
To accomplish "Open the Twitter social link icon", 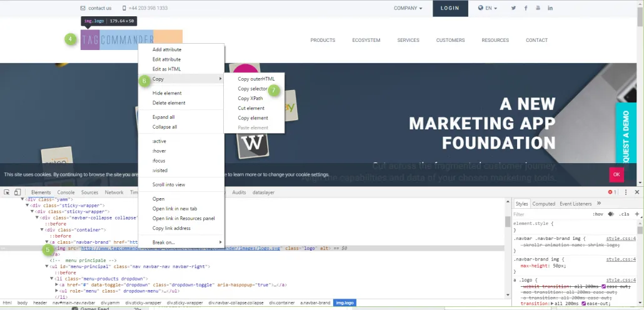I will point(513,8).
